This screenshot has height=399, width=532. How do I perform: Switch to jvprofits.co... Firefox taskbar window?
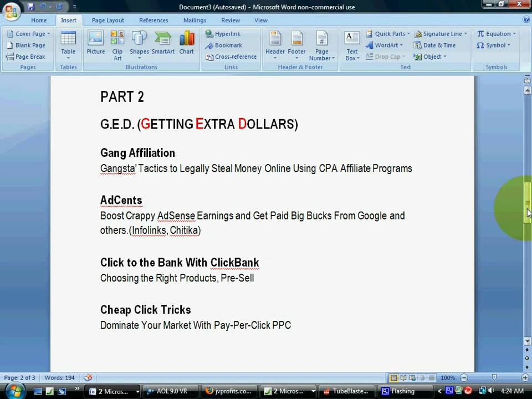(229, 391)
